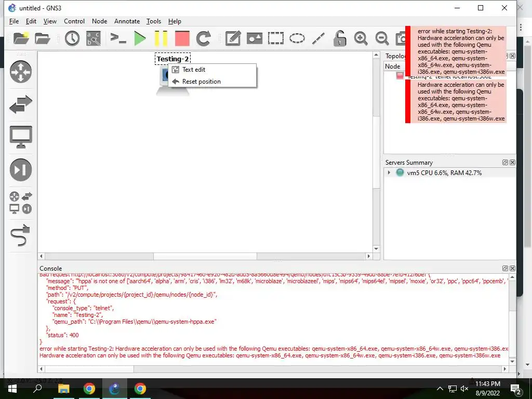
Task: Dismiss the upper Testing-2 error popup
Action: [x=456, y=51]
